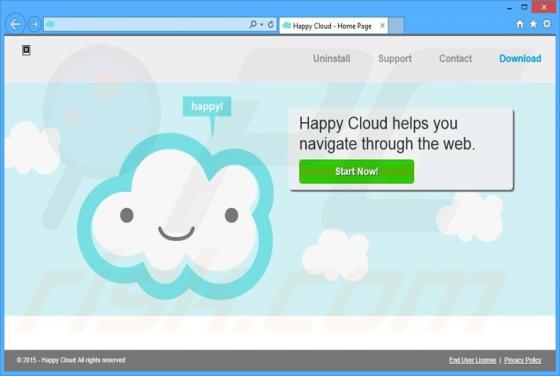The height and width of the screenshot is (376, 560).
Task: Open the End User License link
Action: pos(472,360)
